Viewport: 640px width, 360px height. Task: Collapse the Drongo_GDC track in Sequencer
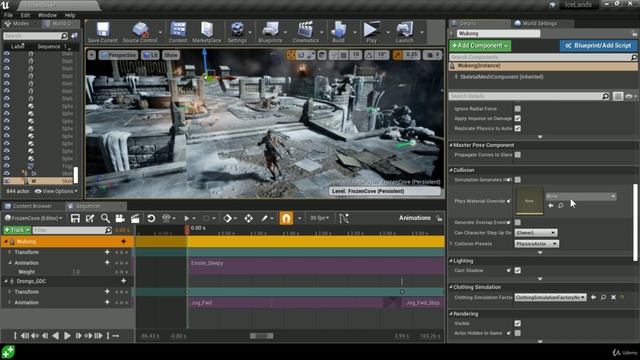6,281
